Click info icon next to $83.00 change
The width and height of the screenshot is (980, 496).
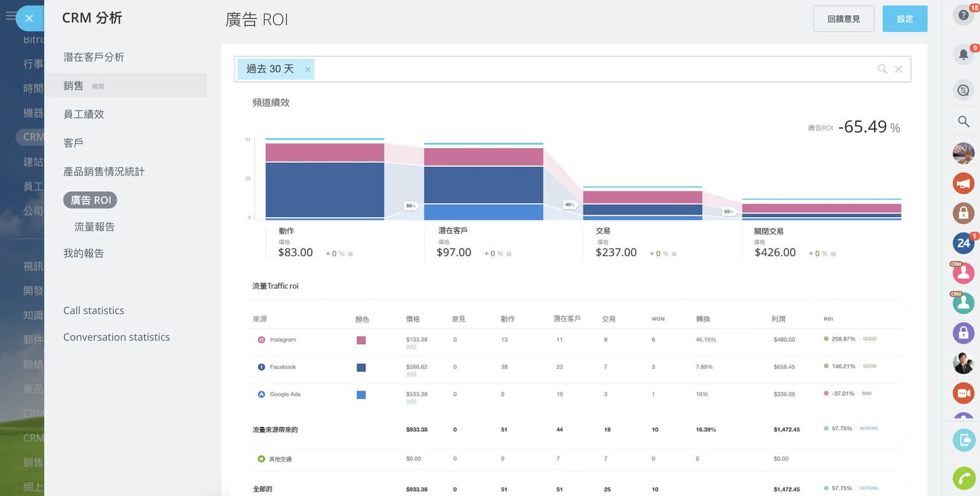tap(350, 254)
